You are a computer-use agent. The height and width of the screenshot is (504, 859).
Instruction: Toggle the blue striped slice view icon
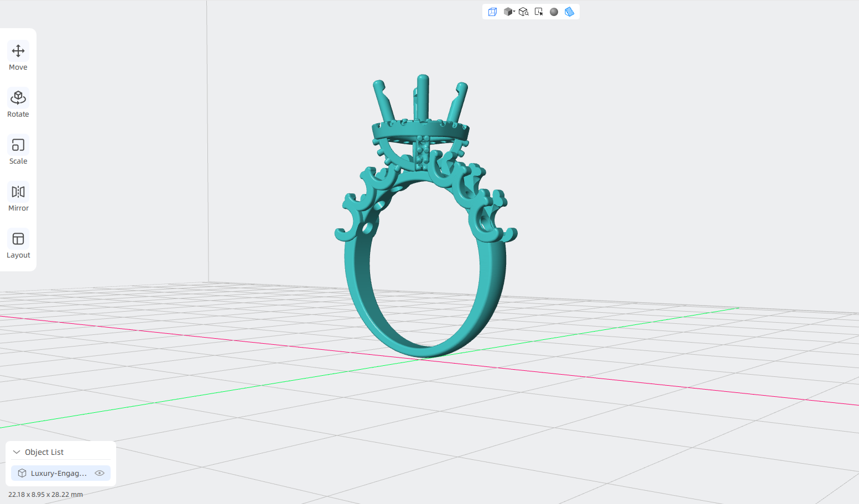click(569, 12)
